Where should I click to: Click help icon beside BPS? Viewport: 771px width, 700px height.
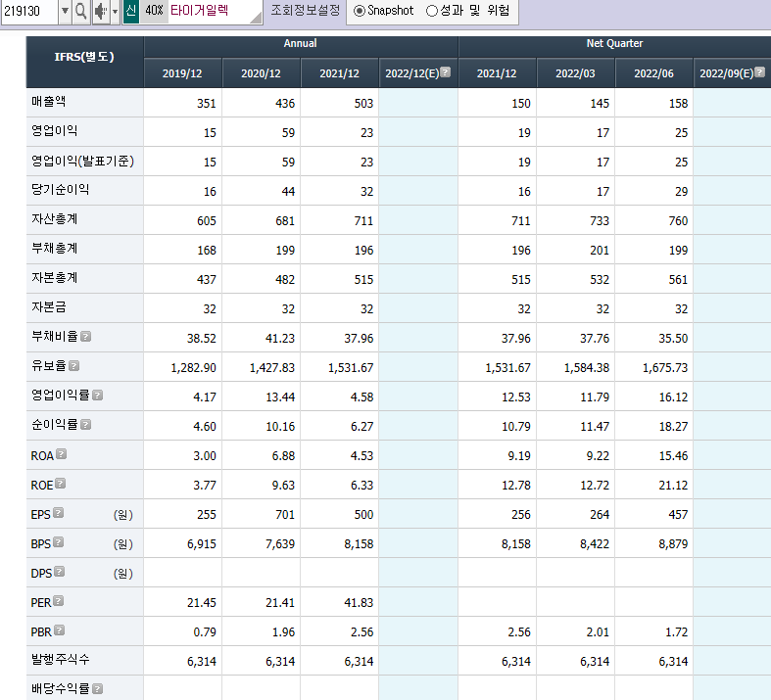(x=58, y=541)
